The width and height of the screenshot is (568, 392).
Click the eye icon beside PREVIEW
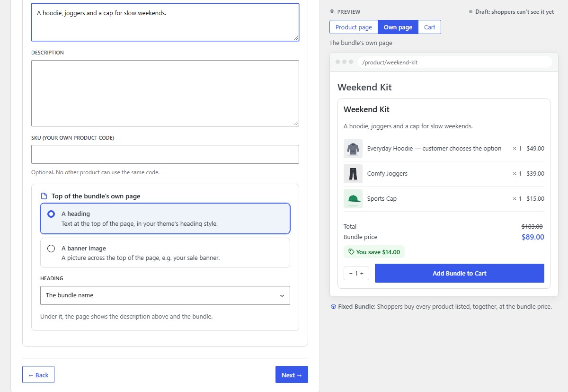click(332, 12)
